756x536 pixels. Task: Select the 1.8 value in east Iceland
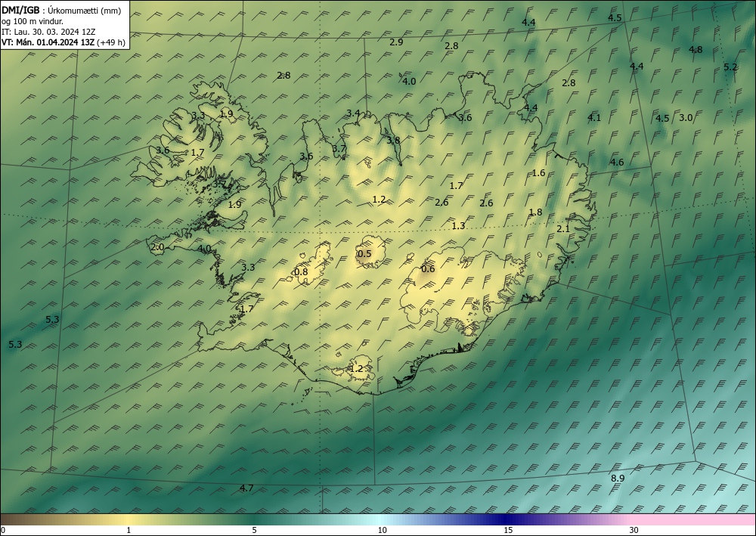[x=535, y=212]
